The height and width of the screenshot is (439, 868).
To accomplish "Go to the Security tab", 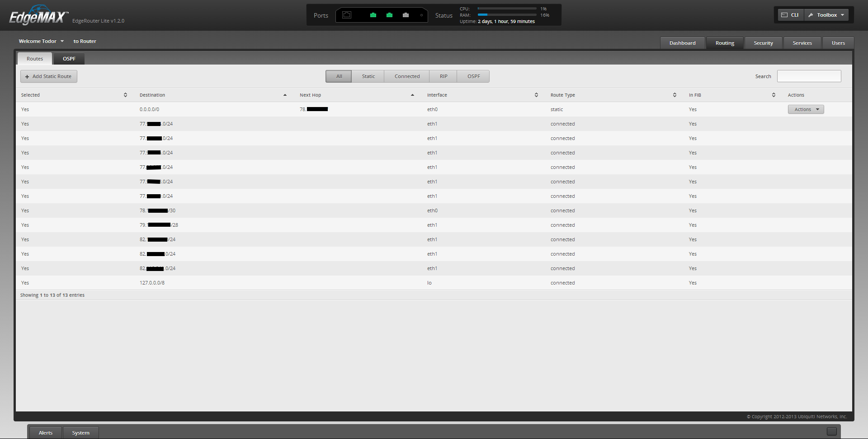I will coord(763,43).
